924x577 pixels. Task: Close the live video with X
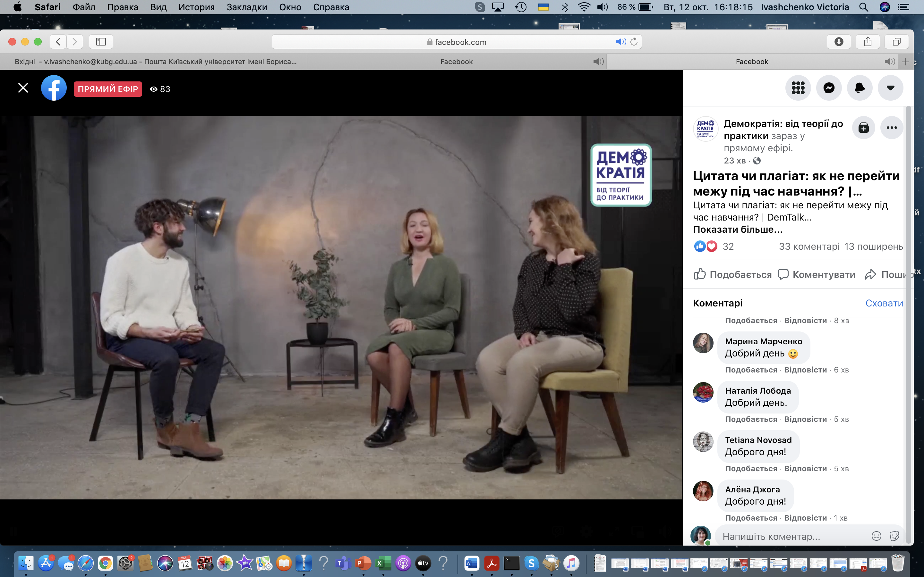23,88
